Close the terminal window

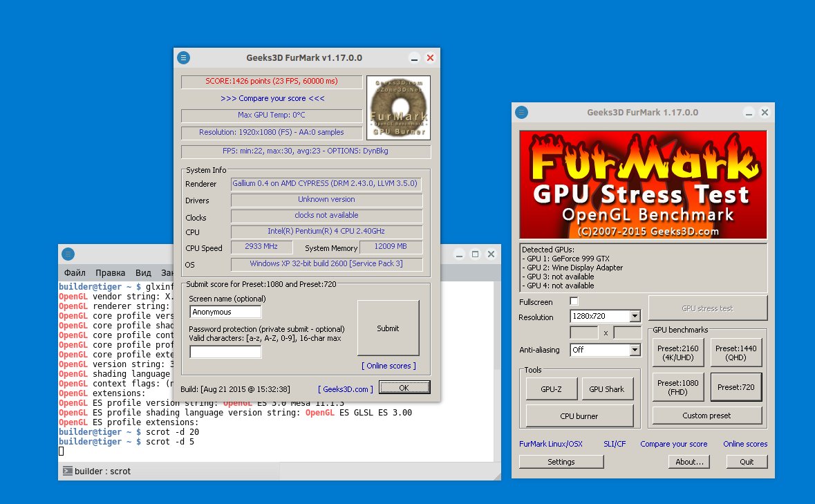(x=491, y=254)
